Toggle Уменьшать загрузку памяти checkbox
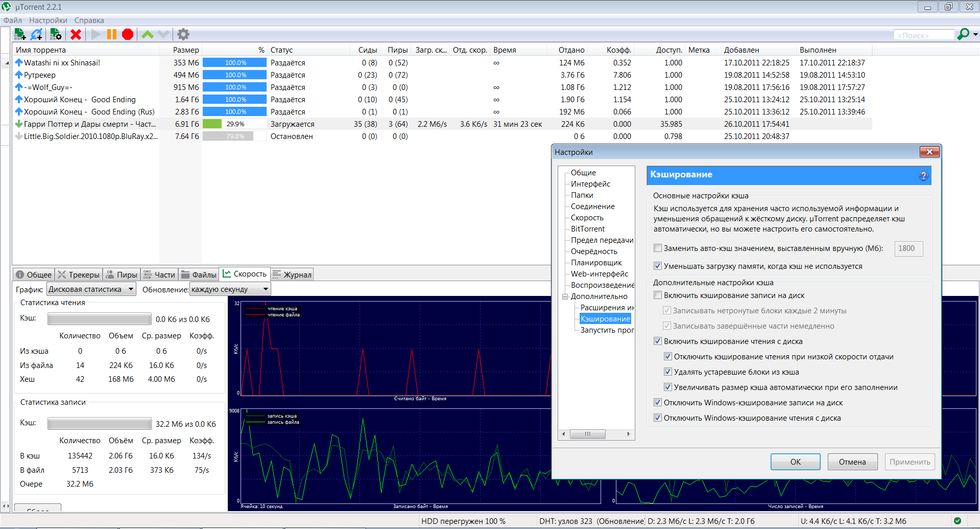 658,266
